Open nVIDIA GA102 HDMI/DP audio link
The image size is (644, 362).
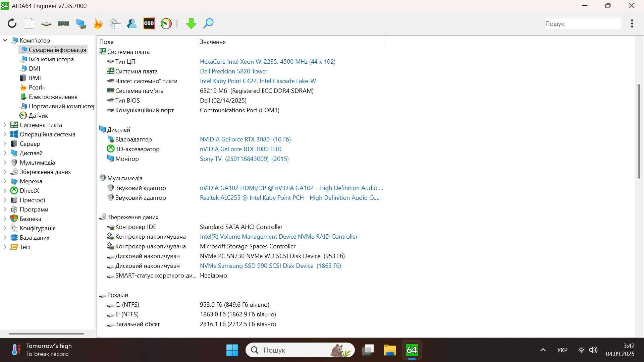(291, 188)
